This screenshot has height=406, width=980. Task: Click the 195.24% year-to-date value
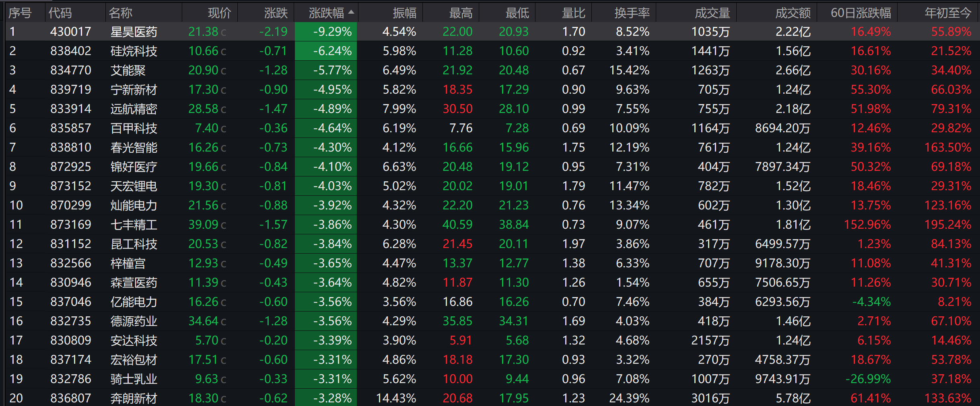pyautogui.click(x=948, y=225)
